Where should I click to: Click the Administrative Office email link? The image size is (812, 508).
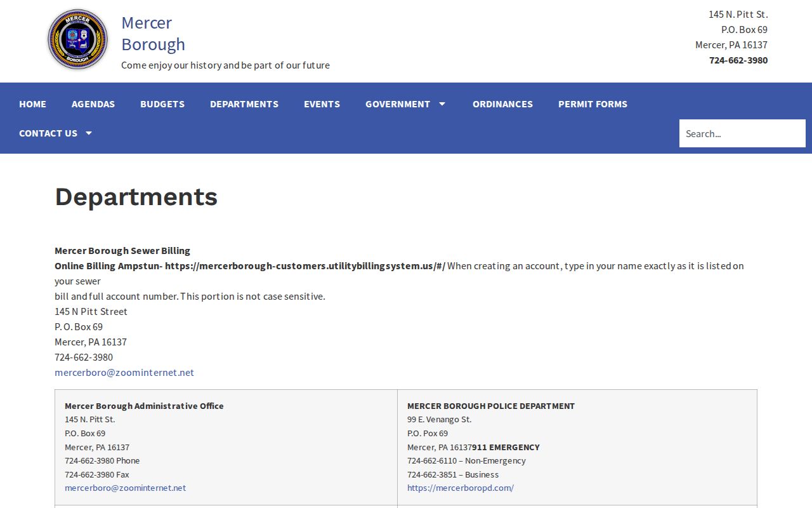125,488
